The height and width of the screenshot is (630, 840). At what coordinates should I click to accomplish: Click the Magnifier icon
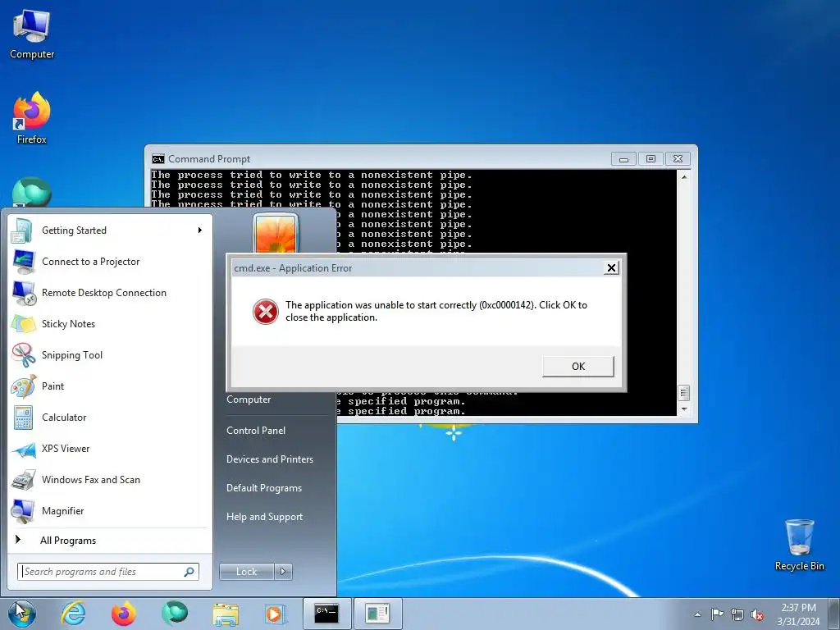pos(24,510)
